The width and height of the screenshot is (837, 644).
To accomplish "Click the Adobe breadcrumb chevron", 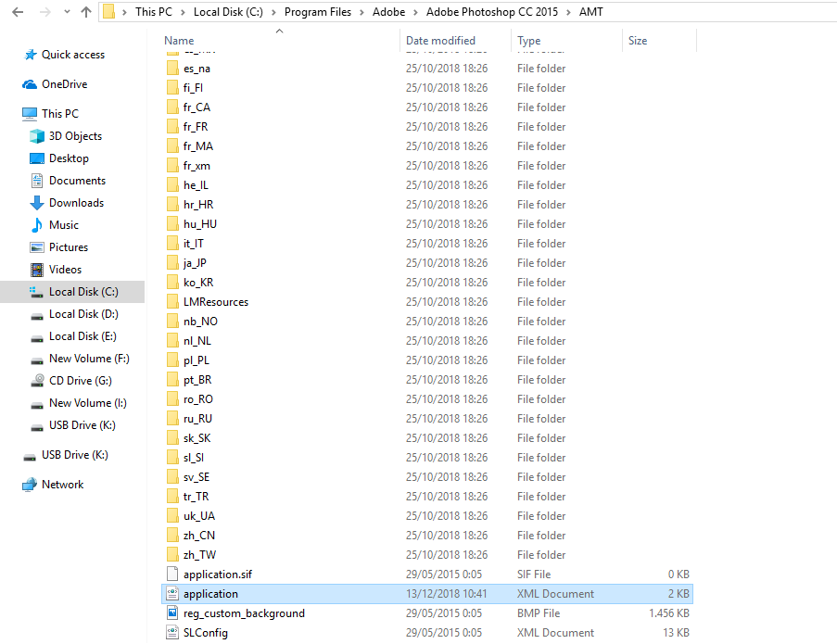I will pyautogui.click(x=414, y=12).
